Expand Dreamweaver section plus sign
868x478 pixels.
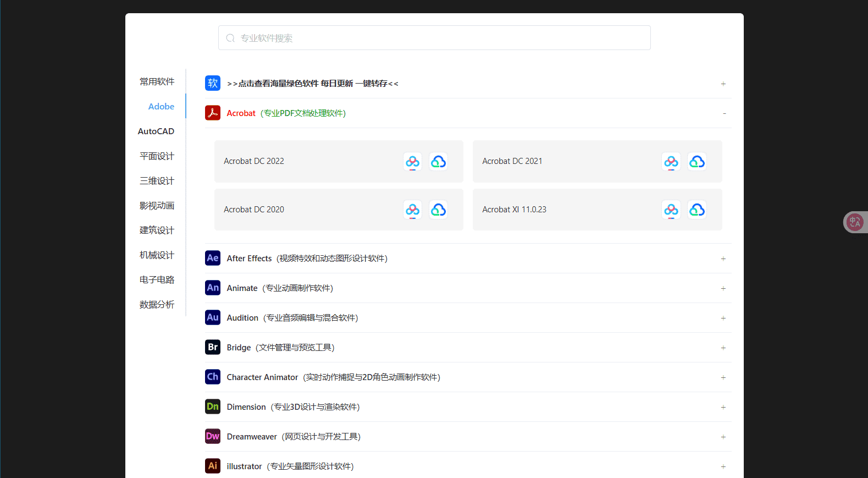point(723,437)
